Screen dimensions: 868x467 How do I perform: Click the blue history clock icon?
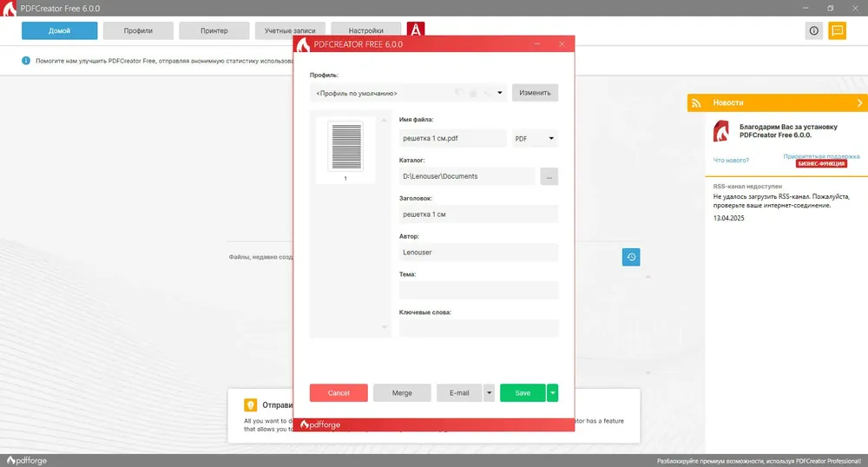point(631,257)
